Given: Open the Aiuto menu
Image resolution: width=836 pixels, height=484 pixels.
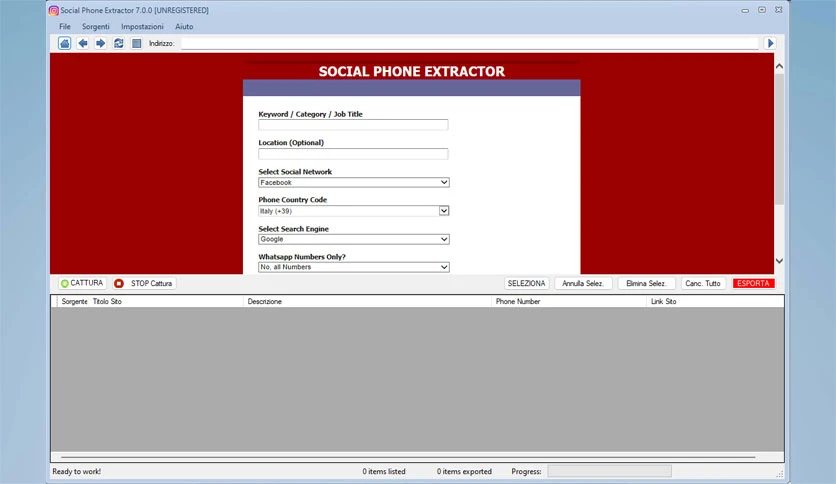Looking at the screenshot, I should tap(184, 26).
